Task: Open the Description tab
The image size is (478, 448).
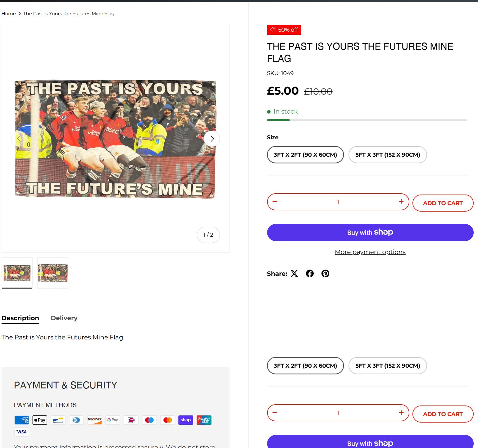Action: 20,318
